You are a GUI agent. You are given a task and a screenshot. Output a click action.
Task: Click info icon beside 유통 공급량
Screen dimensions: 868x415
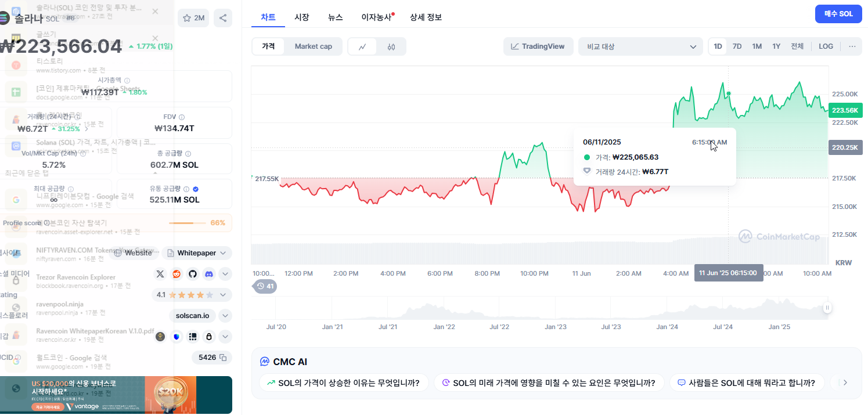pos(186,189)
